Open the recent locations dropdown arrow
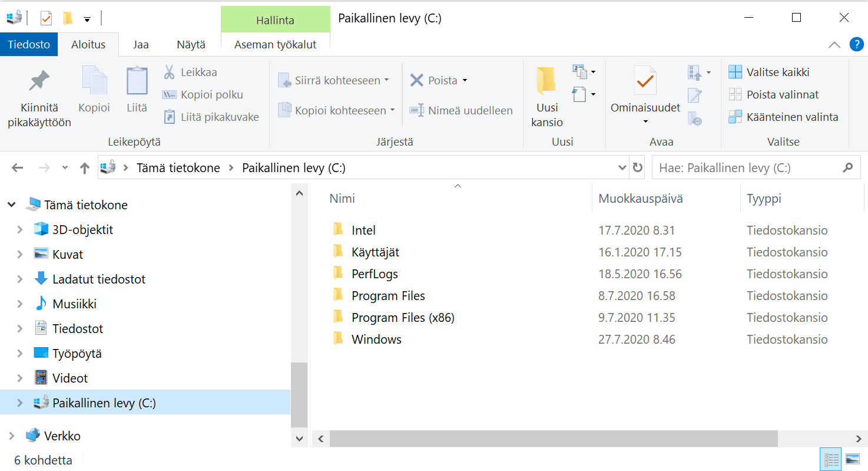The height and width of the screenshot is (471, 868). [x=65, y=168]
